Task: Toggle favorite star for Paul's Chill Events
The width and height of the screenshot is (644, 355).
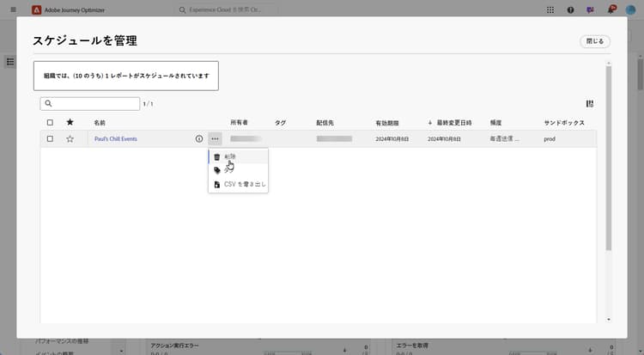Action: click(x=70, y=139)
